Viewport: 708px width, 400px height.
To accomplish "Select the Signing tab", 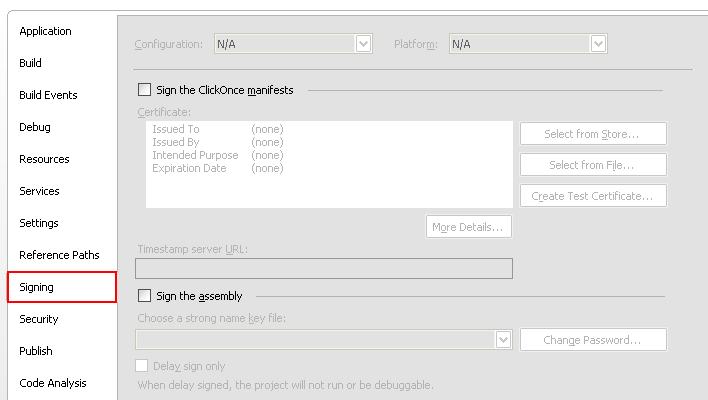I will [62, 287].
